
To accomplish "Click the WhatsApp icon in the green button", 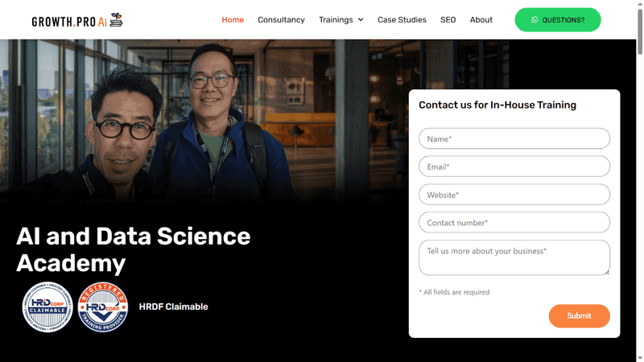I will 535,20.
